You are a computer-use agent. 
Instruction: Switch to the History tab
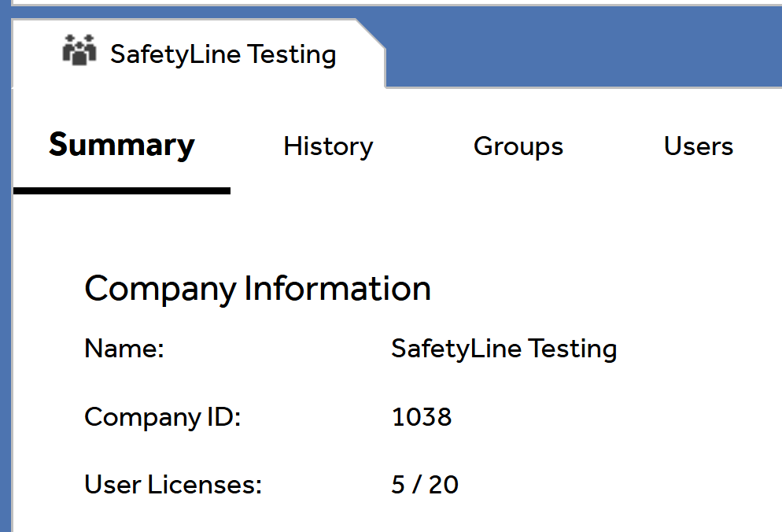328,146
